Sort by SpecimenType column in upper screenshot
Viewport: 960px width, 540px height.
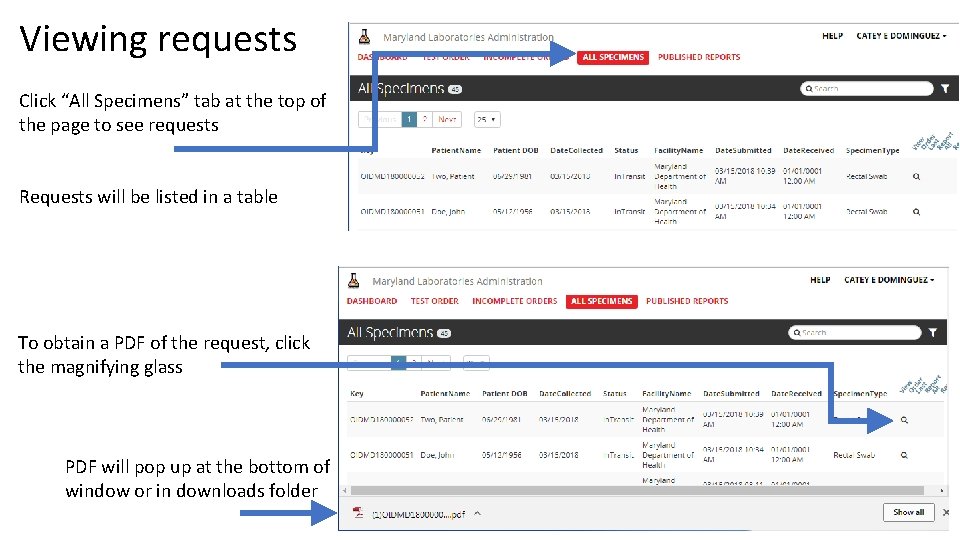[872, 151]
